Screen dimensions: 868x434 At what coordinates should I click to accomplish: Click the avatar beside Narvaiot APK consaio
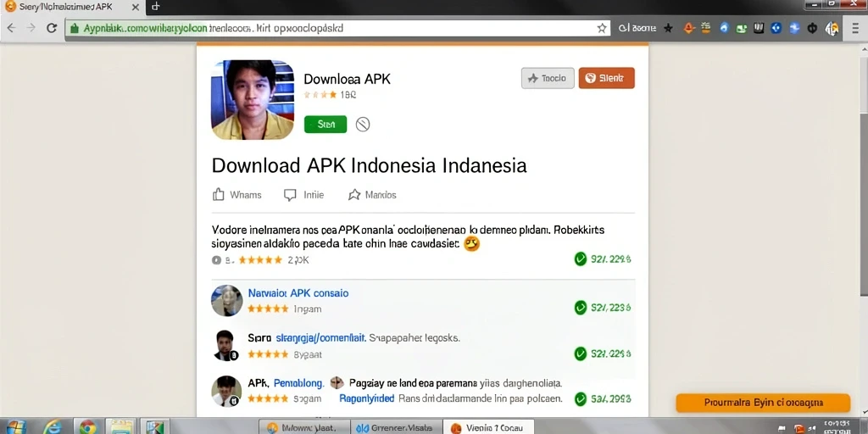tap(227, 301)
